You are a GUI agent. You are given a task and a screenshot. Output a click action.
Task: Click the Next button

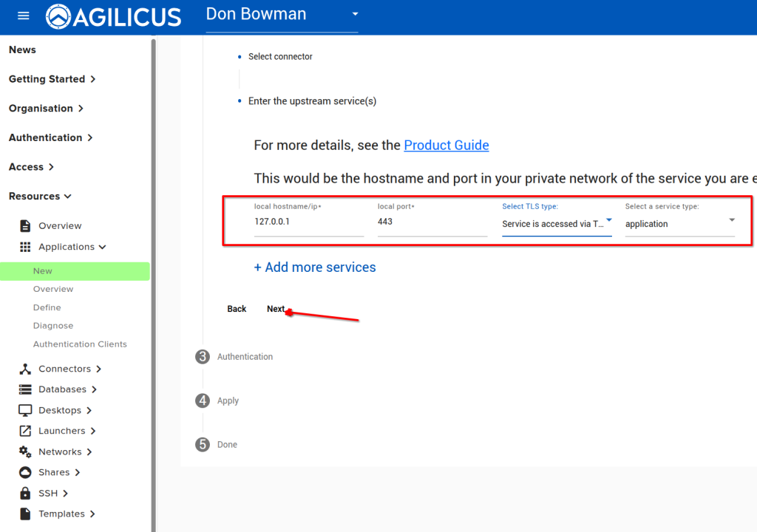(x=276, y=309)
